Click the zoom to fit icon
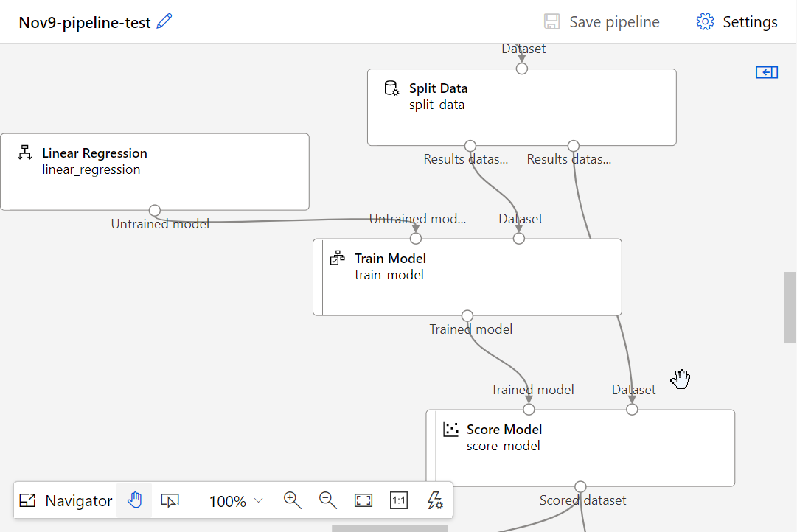This screenshot has height=532, width=797. click(363, 500)
